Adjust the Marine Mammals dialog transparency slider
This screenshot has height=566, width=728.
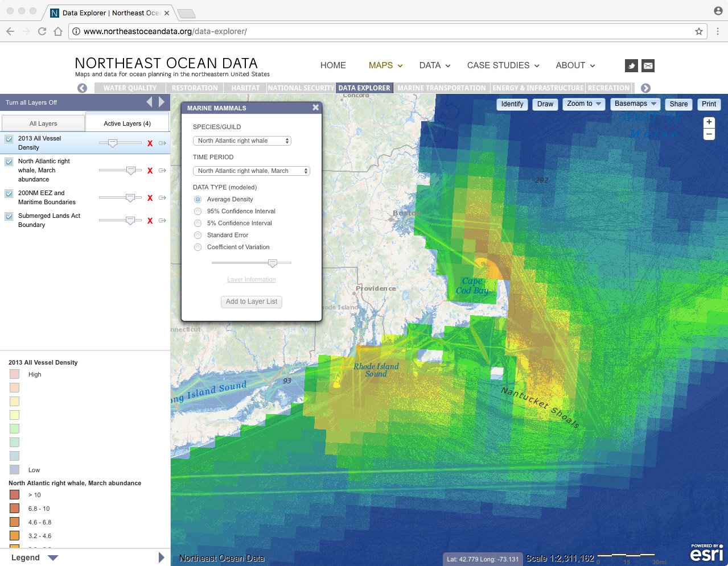[273, 263]
